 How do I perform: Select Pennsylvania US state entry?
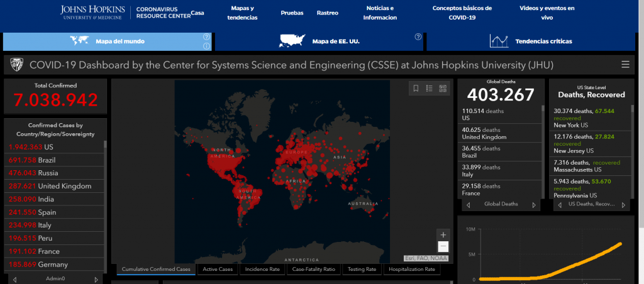coord(590,188)
